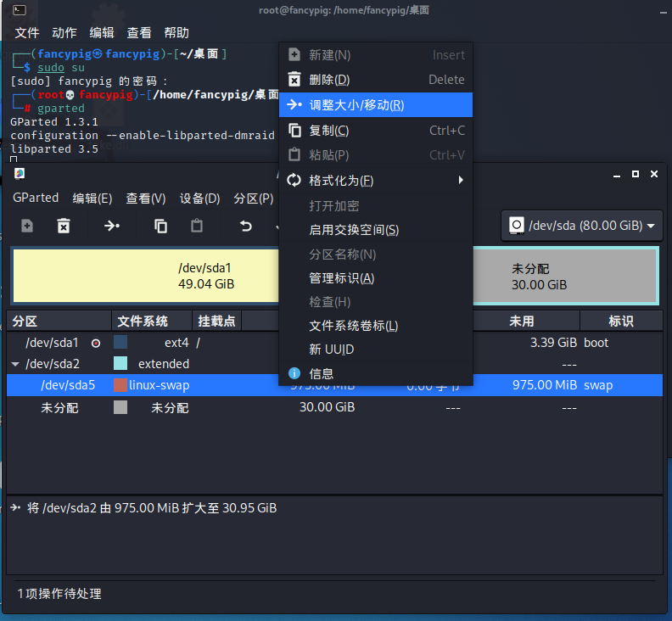
Task: Click the clipboard icon next to 粘贴(P)
Action: coord(294,154)
